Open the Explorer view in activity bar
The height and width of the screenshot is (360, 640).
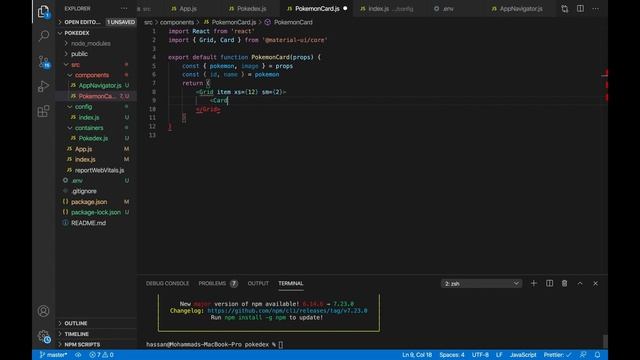coord(43,12)
